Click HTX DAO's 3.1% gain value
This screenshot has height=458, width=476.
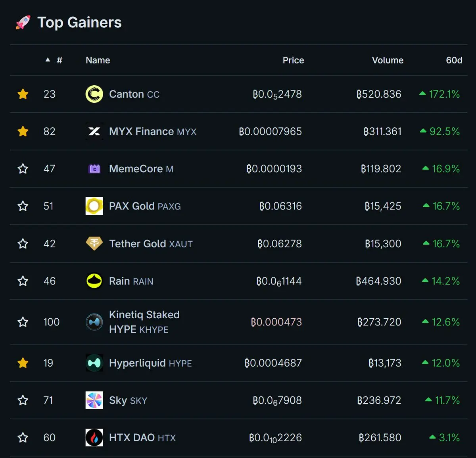point(449,437)
